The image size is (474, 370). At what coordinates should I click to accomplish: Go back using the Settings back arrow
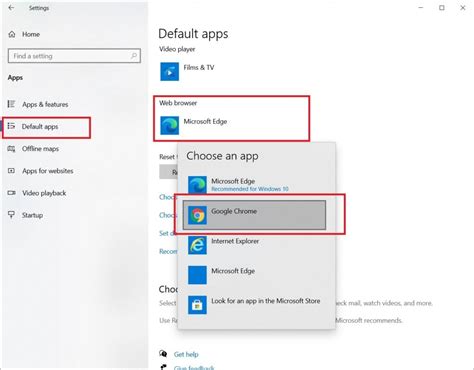tap(11, 8)
